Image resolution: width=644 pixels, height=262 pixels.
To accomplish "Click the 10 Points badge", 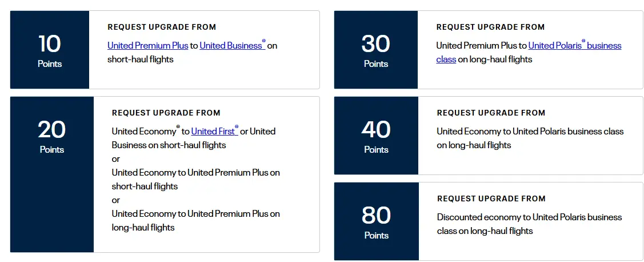I will 50,50.
